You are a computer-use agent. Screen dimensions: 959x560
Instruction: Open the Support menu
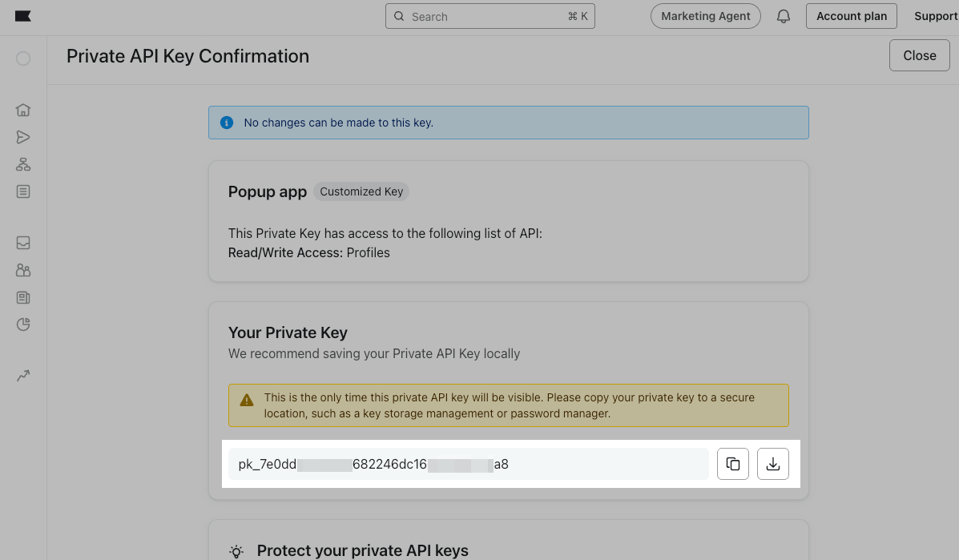click(x=936, y=16)
